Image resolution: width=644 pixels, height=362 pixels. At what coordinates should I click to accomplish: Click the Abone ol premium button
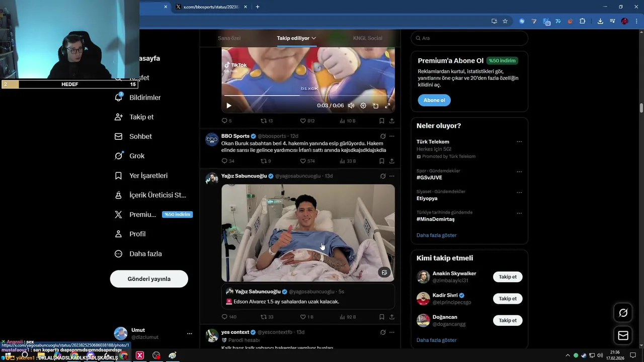(434, 100)
